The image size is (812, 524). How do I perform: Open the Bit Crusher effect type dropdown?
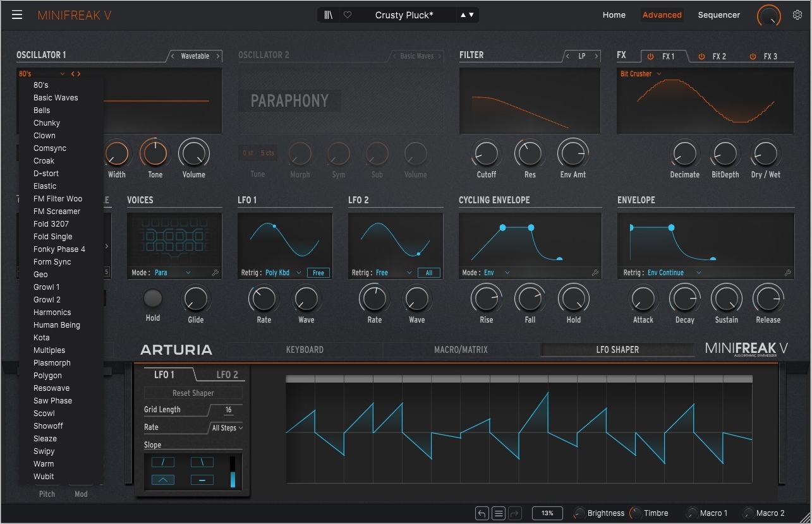[641, 74]
